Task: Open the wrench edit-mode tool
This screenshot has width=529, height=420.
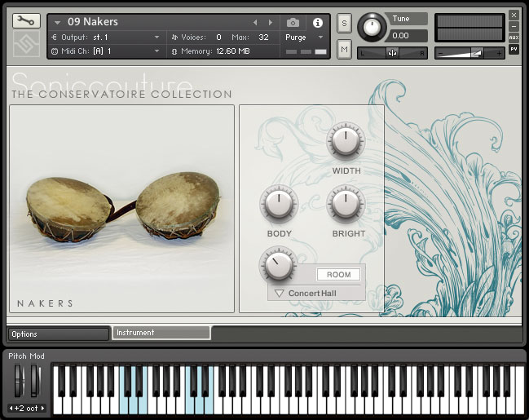Action: [26, 21]
